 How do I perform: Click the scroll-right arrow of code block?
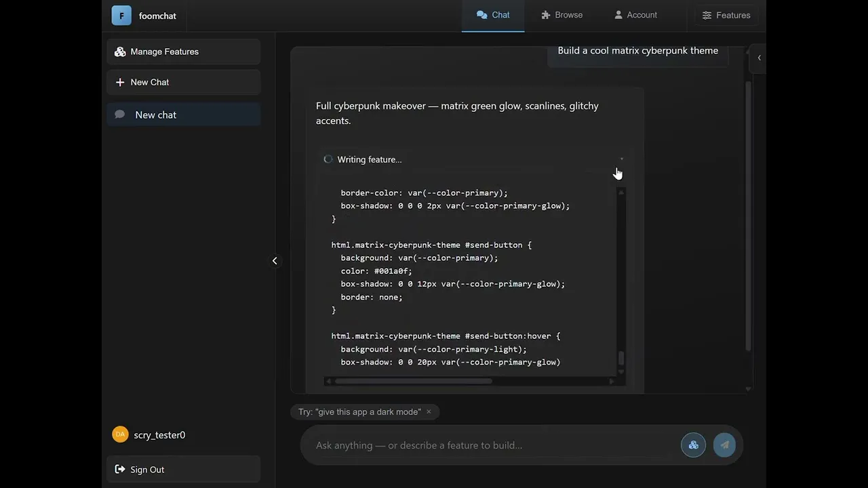[612, 381]
